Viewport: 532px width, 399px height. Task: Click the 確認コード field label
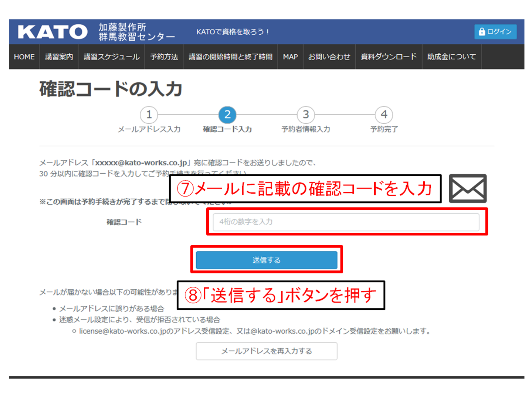pyautogui.click(x=124, y=222)
